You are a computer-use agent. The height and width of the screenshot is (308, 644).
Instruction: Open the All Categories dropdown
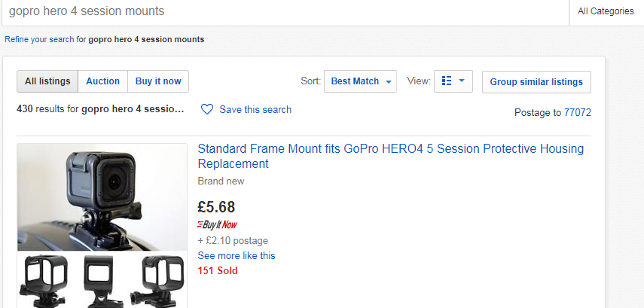click(606, 11)
